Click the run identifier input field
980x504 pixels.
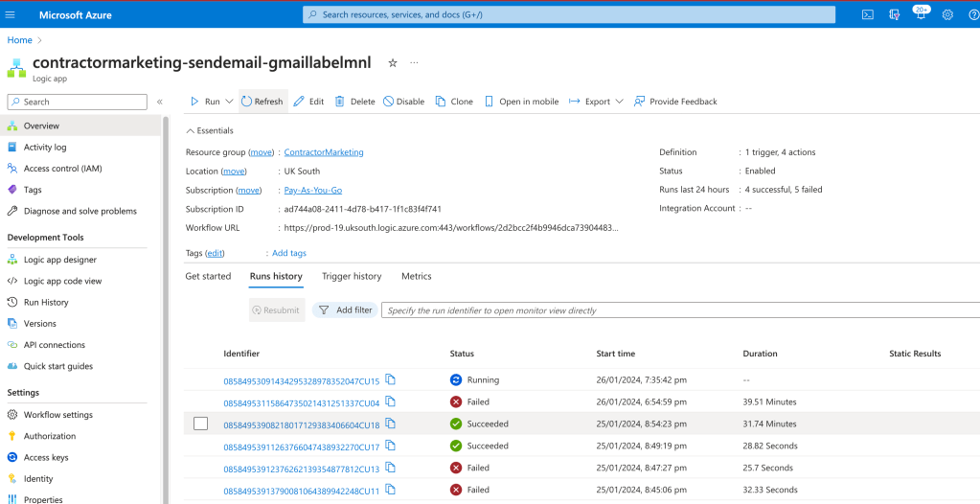coord(680,310)
